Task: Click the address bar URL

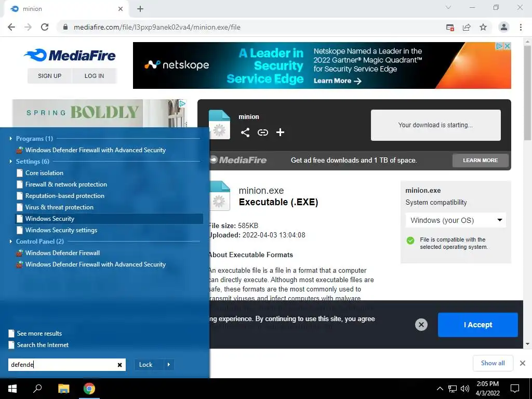Action: (x=157, y=27)
